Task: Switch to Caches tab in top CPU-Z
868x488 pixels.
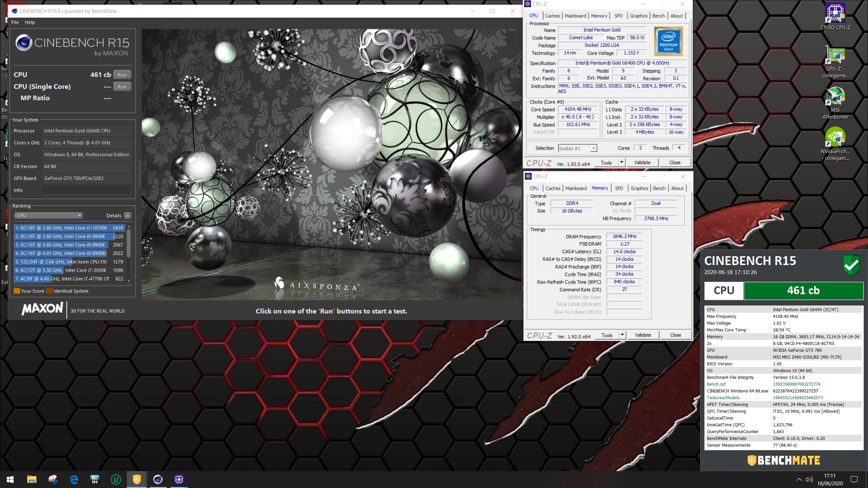Action: click(552, 16)
